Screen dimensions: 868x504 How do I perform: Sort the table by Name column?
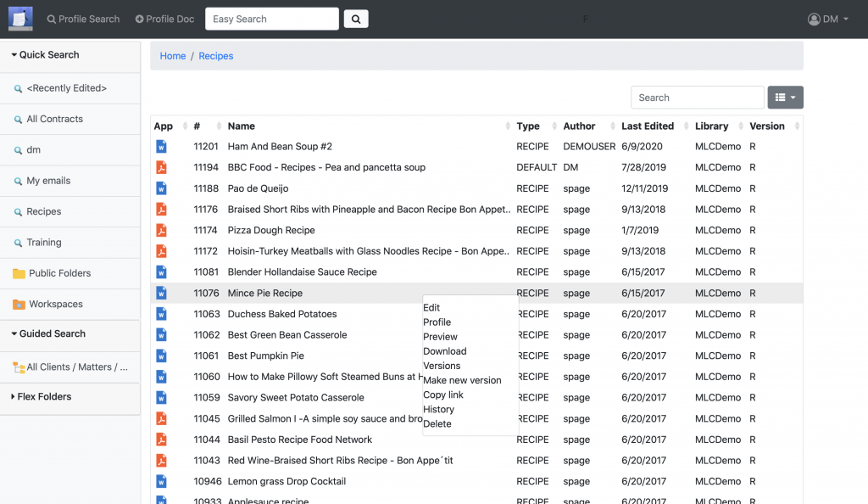tap(369, 126)
